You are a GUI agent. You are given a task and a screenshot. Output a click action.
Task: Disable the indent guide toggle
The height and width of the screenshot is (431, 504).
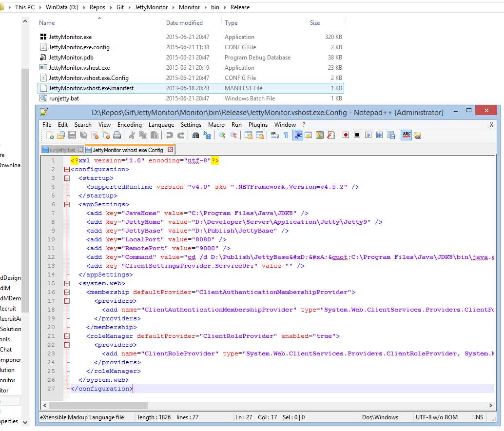pos(297,136)
